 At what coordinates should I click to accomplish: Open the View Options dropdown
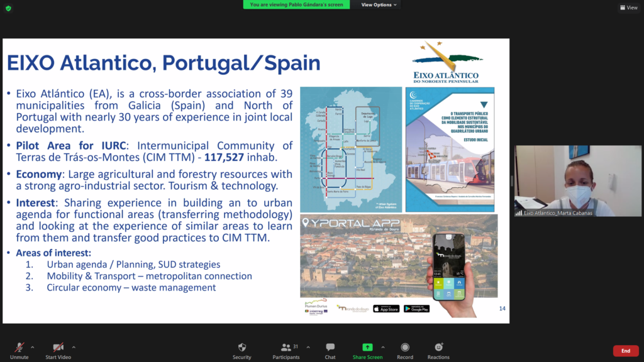coord(379,4)
